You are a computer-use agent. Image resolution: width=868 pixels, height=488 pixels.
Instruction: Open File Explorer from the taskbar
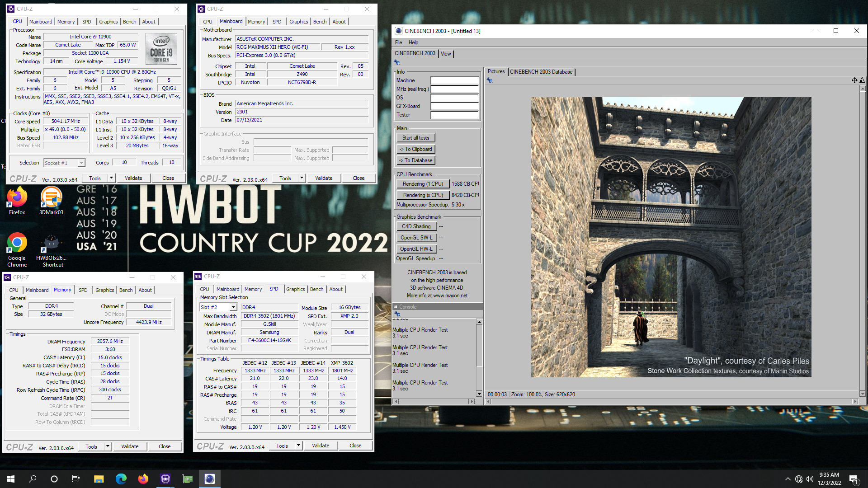point(99,479)
